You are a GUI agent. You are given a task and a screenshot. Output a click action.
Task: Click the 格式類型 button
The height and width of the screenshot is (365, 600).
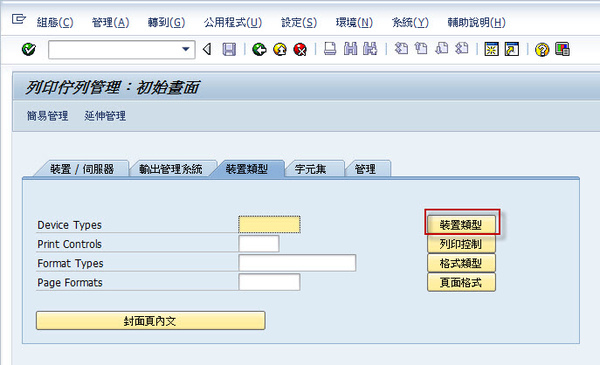pyautogui.click(x=461, y=263)
